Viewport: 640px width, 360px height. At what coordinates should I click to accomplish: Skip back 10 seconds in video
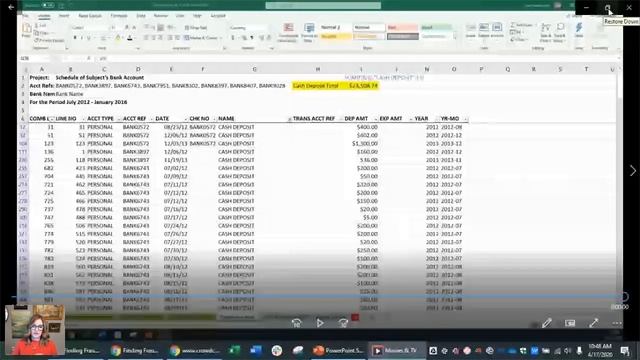(297, 323)
